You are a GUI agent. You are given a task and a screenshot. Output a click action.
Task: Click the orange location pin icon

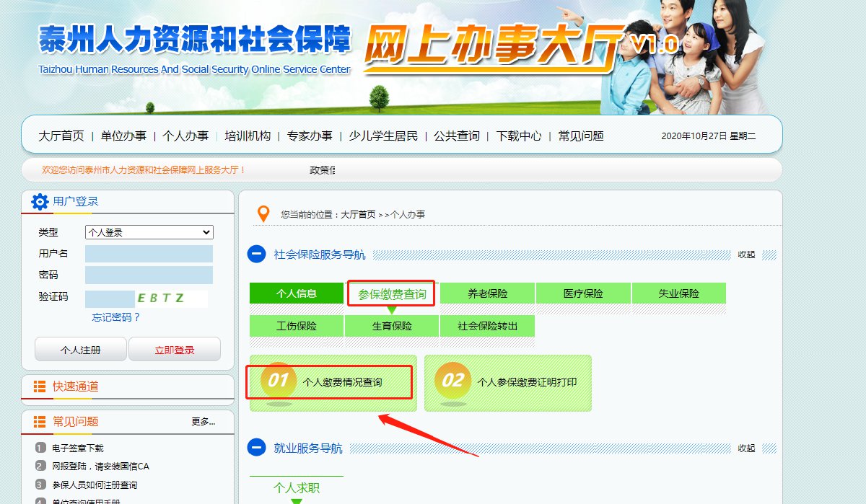pos(263,214)
